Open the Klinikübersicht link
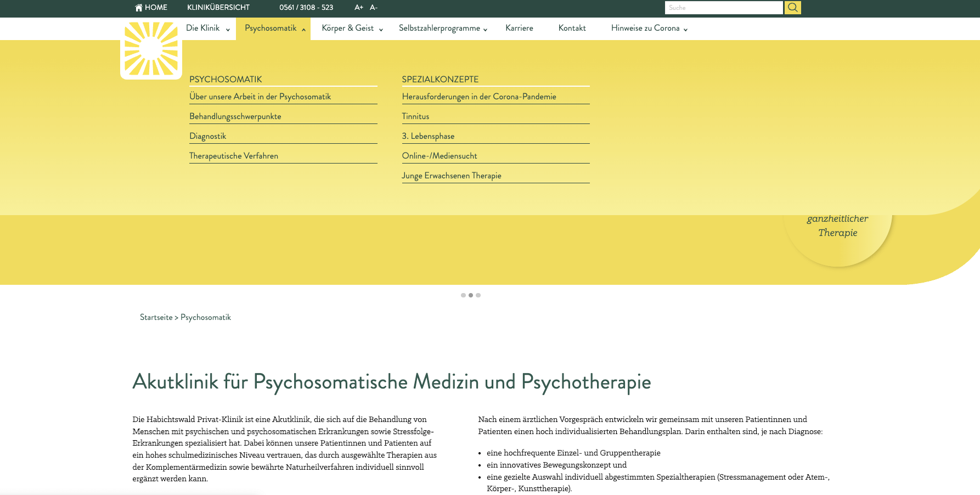The image size is (980, 495). (x=218, y=8)
